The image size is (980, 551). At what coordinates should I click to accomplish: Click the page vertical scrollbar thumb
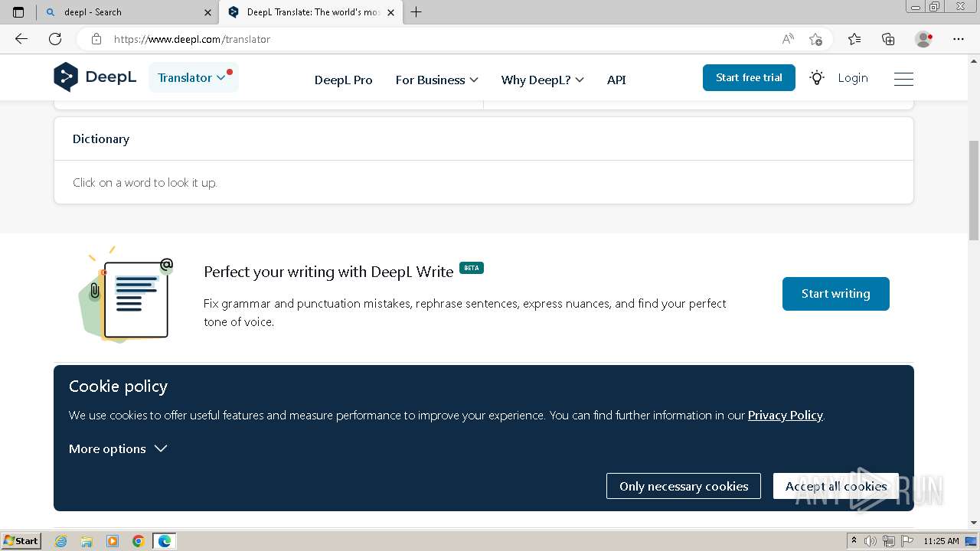pyautogui.click(x=974, y=191)
